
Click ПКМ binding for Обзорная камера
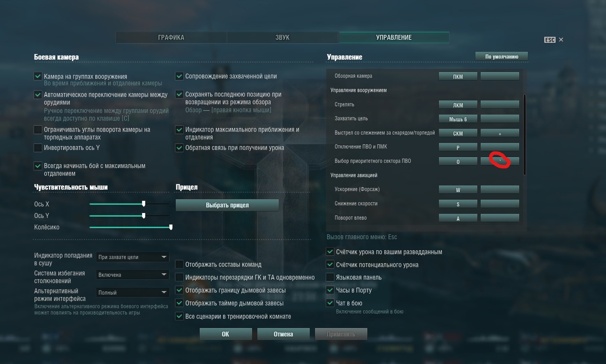[458, 76]
